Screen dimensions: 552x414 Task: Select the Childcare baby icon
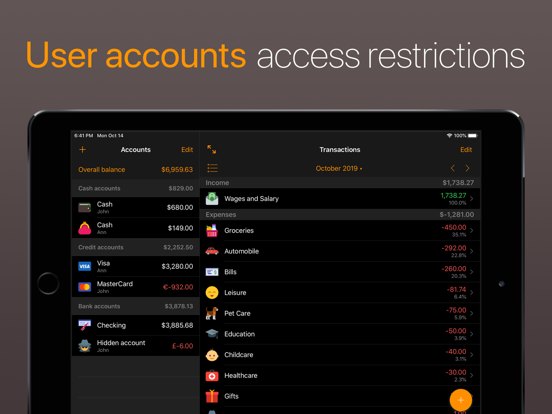pos(212,355)
